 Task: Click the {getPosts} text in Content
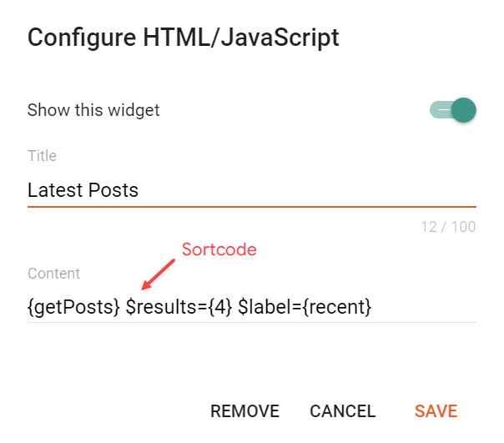(73, 307)
